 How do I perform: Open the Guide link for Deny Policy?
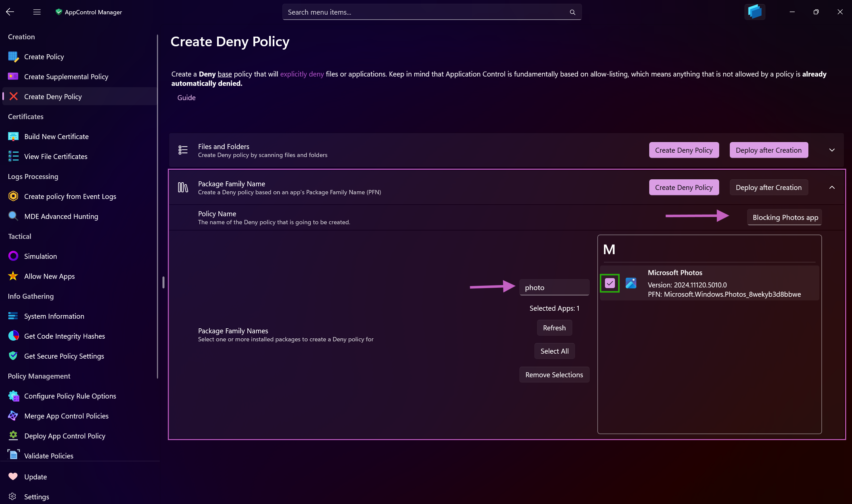point(186,98)
